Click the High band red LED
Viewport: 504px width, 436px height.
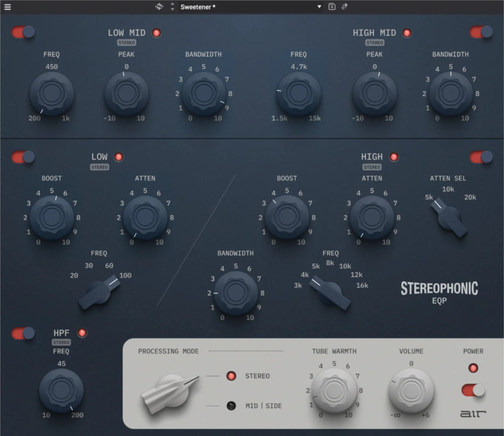pyautogui.click(x=394, y=157)
